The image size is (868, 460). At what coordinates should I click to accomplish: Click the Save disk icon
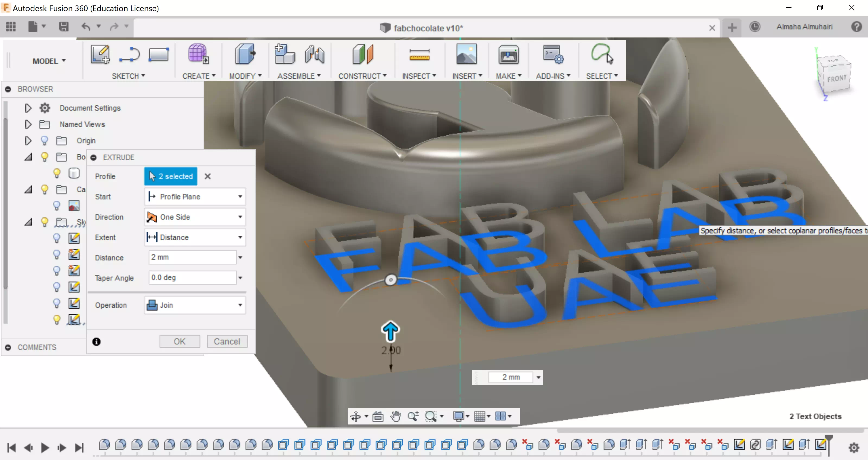pos(63,27)
